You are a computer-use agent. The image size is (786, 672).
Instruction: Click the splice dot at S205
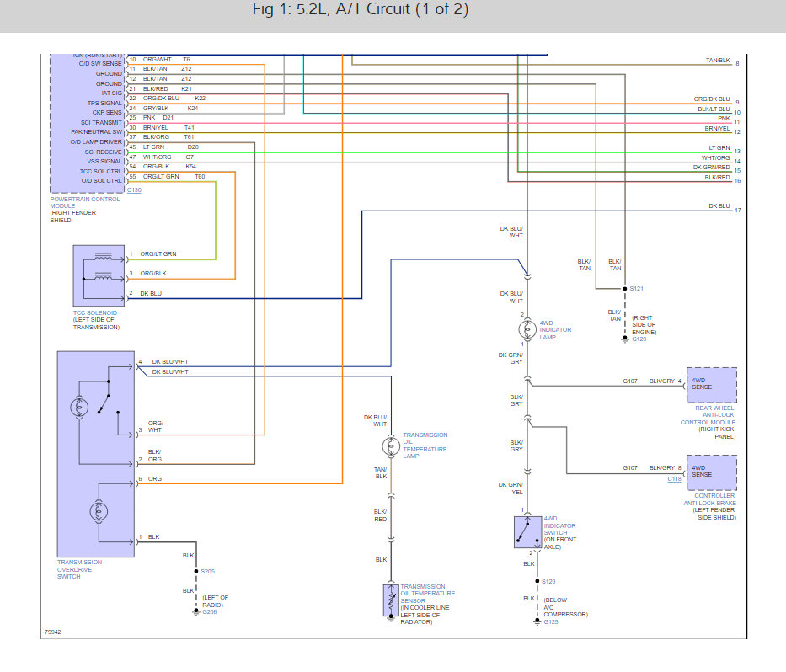pyautogui.click(x=196, y=571)
